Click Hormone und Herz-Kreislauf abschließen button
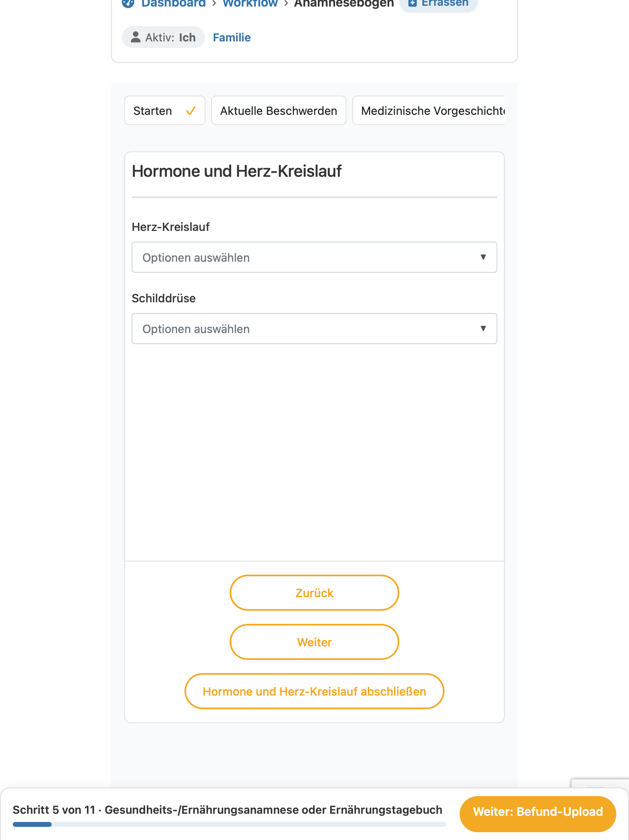The image size is (629, 840). point(314,691)
